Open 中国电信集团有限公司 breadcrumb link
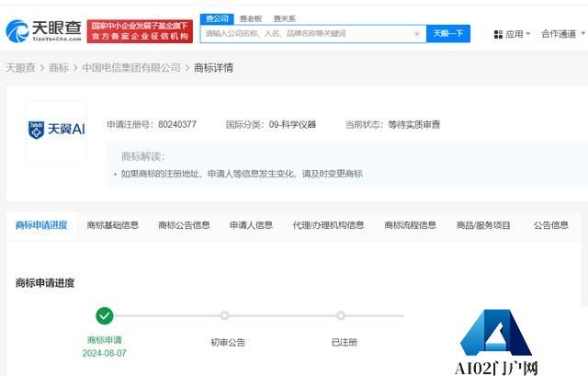 [131, 68]
